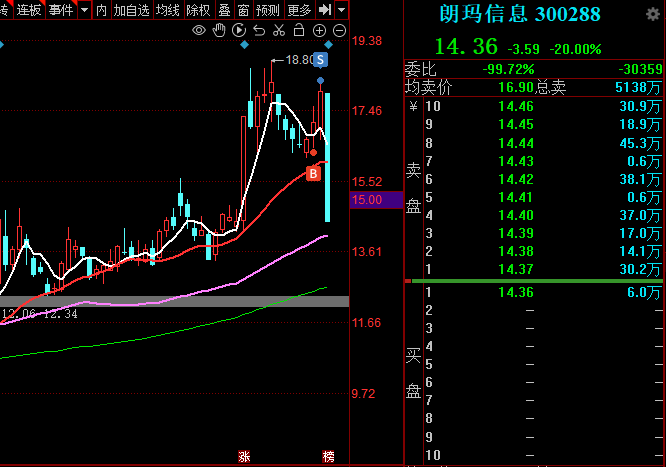The width and height of the screenshot is (666, 467).
Task: Click the red B buy marker
Action: (x=313, y=174)
